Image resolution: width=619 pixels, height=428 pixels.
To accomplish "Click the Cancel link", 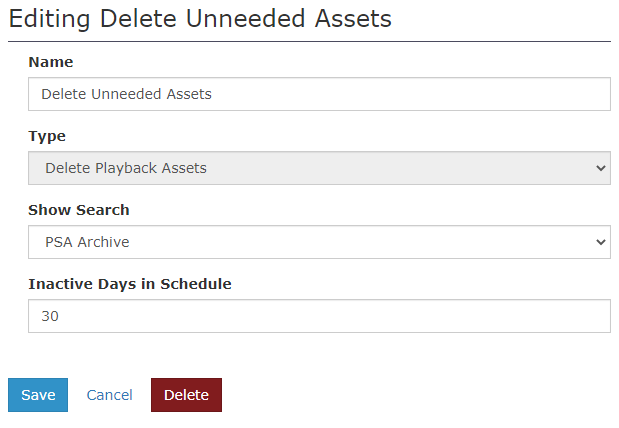I will [109, 395].
